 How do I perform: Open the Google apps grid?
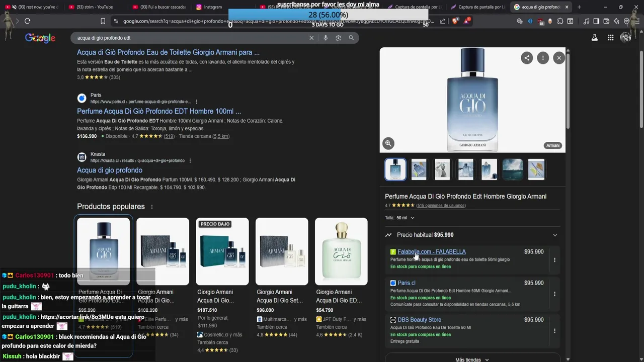click(x=610, y=38)
